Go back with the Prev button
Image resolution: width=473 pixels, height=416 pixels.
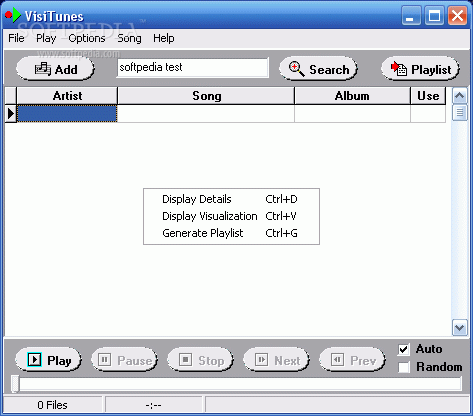point(352,360)
